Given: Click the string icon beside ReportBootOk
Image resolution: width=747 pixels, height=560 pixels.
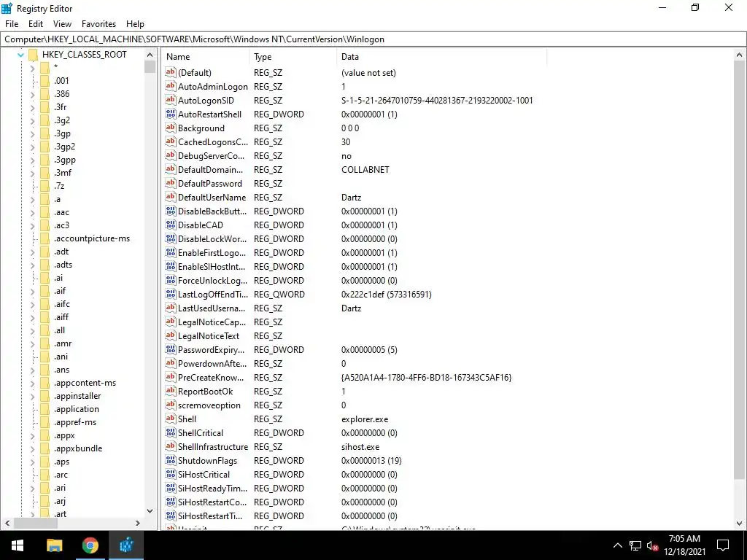Looking at the screenshot, I should (171, 391).
